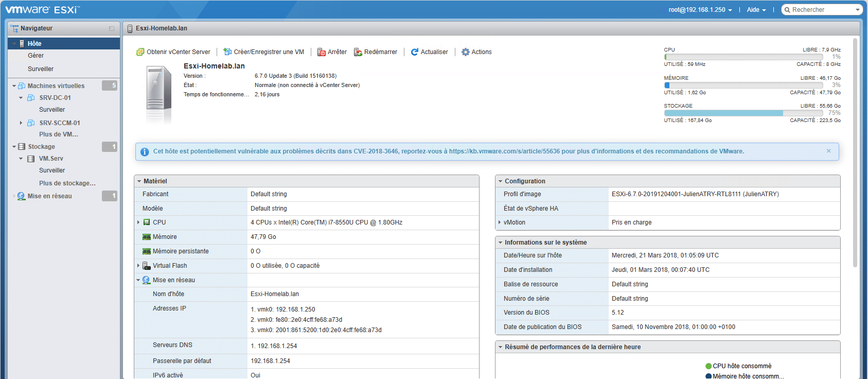
Task: Expand the SRV-SCCM-01 tree node
Action: [21, 123]
